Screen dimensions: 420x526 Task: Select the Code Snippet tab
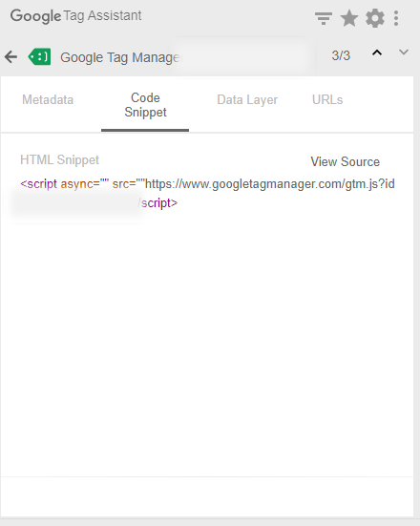pyautogui.click(x=145, y=105)
